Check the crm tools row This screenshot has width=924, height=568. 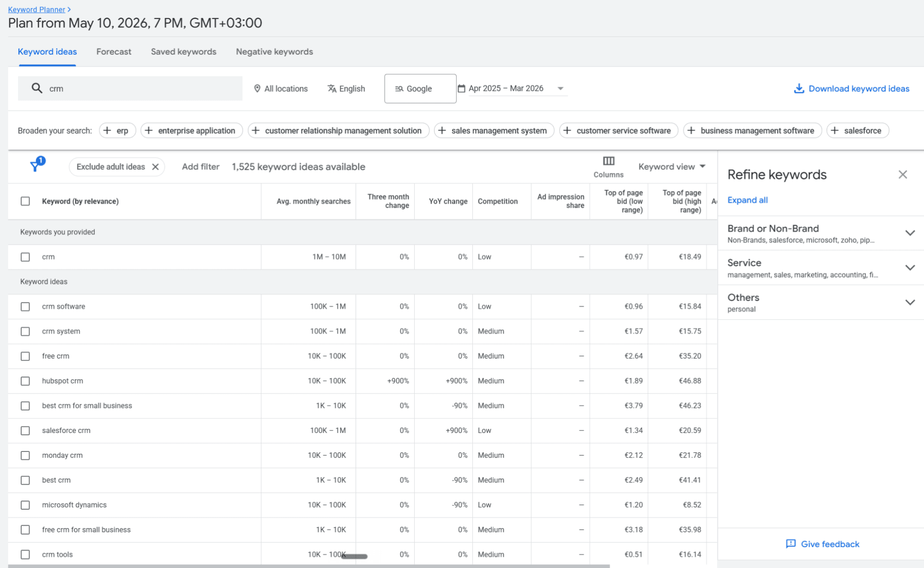25,555
